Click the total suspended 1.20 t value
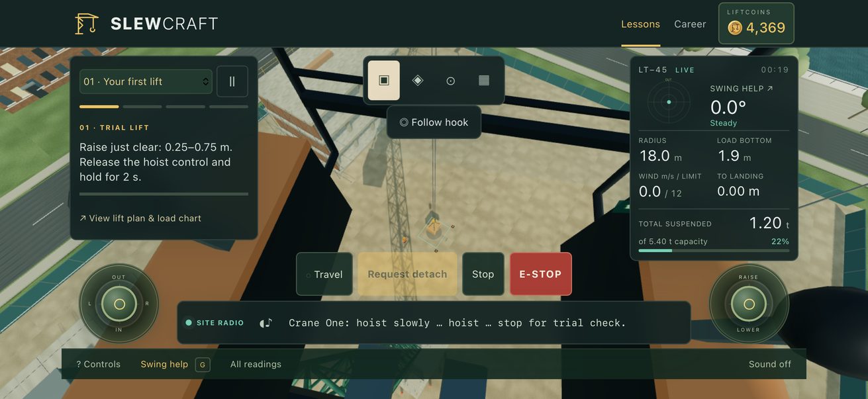Image resolution: width=868 pixels, height=399 pixels. (769, 224)
